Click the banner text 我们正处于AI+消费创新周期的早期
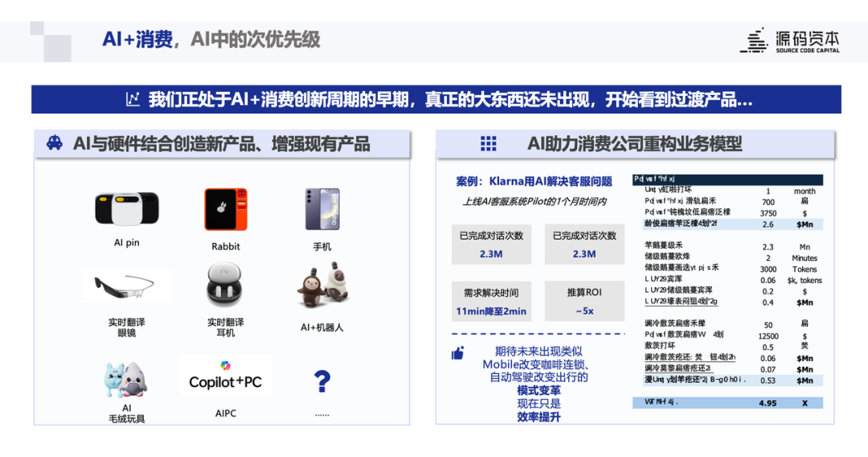 click(278, 100)
